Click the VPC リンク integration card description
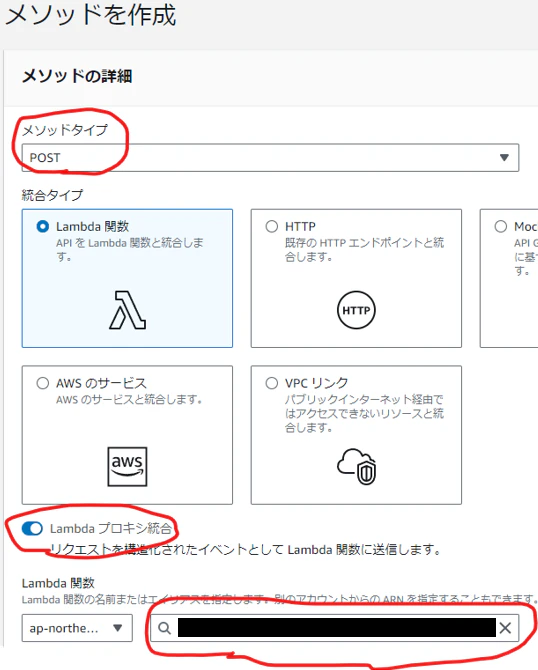Image resolution: width=538 pixels, height=670 pixels. click(x=364, y=413)
